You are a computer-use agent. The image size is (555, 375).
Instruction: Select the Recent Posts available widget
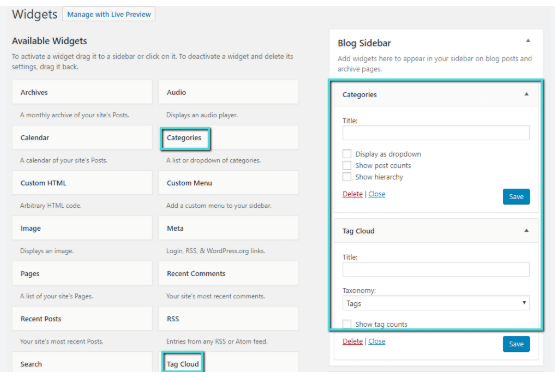(82, 319)
